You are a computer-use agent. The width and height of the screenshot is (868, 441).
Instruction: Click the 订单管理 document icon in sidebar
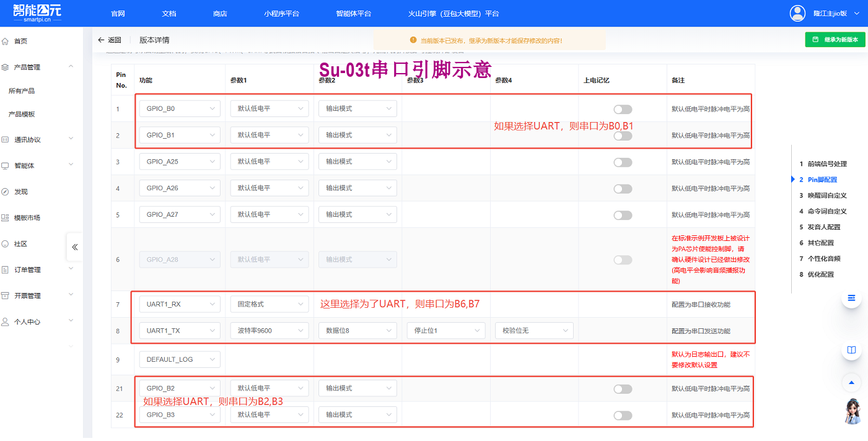[6, 269]
